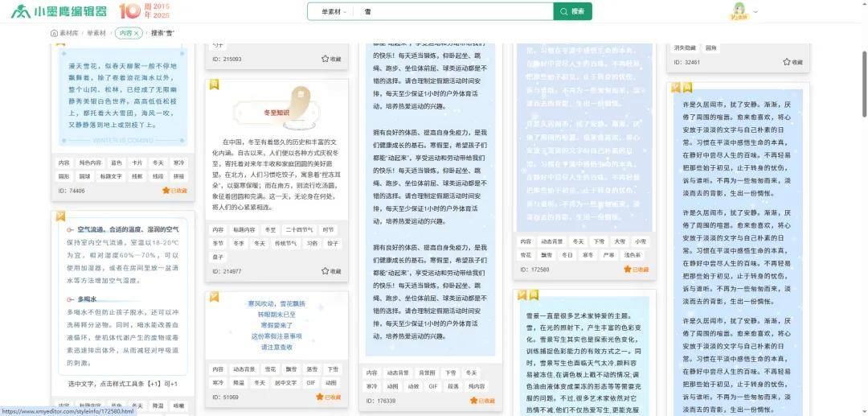
Task: Open the 冬至知识 template thumbnail
Action: point(276,106)
